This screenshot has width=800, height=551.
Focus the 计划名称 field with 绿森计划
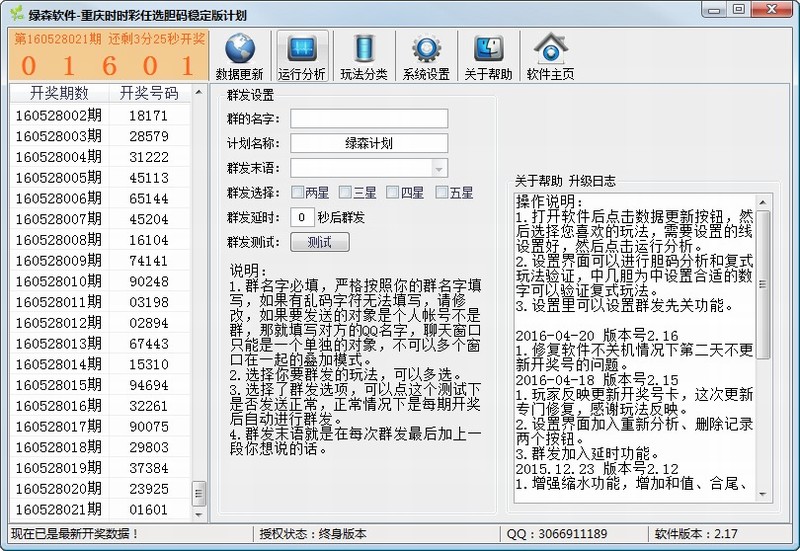(369, 143)
